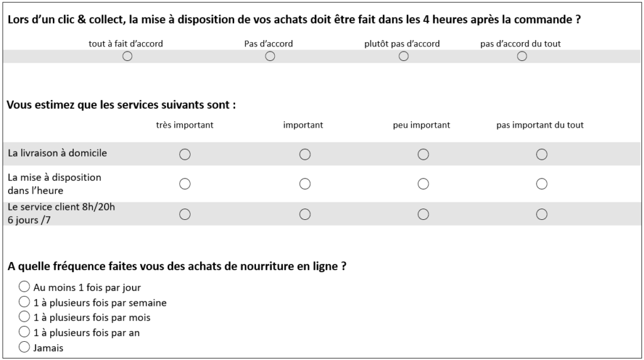Choose the 'Jamais' frequency option
This screenshot has height=360, width=644.
coord(25,347)
